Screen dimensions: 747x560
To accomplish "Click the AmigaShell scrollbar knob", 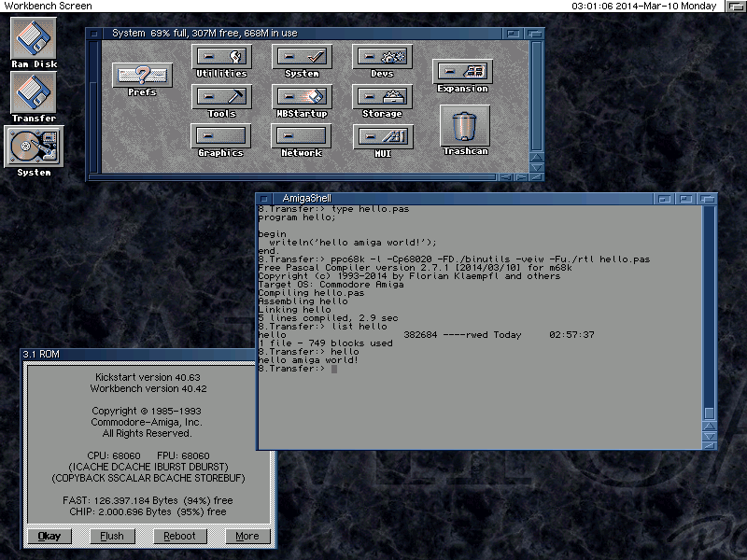I will tap(710, 413).
